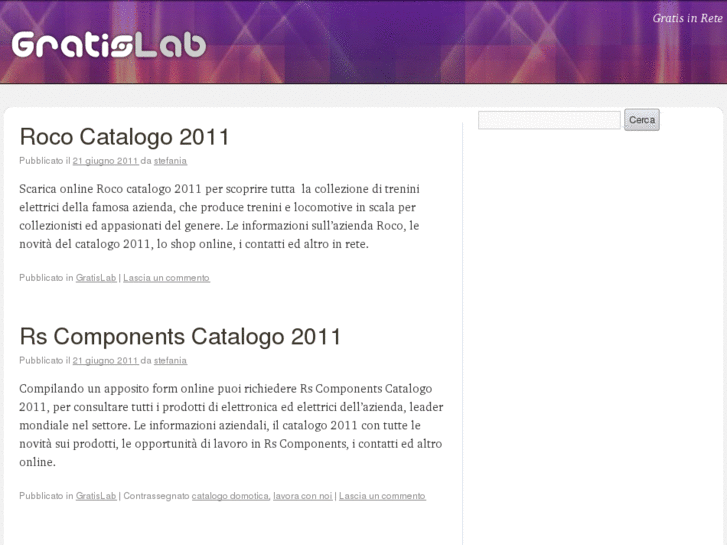Open the catalogo domotica tag link
The image size is (727, 545).
click(230, 496)
